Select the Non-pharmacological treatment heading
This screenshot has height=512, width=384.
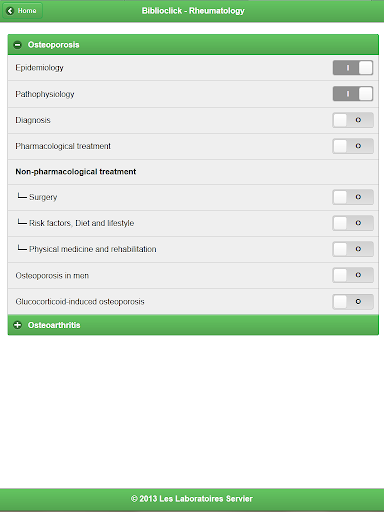(76, 172)
